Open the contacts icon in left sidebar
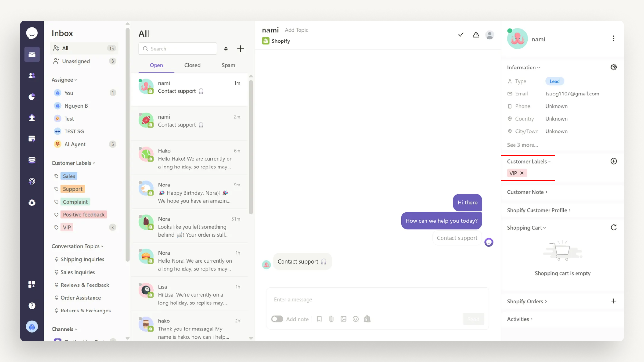Viewport: 644px width, 362px height. tap(32, 76)
